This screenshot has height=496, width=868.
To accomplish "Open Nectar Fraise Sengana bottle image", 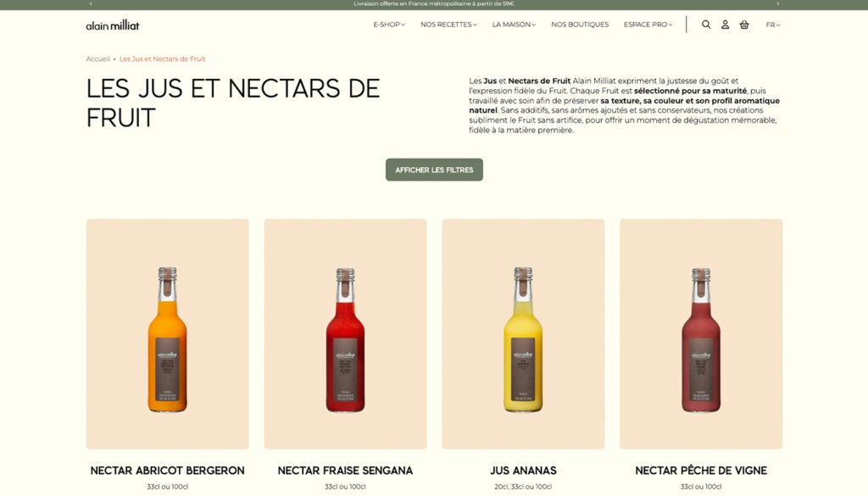I will click(345, 334).
